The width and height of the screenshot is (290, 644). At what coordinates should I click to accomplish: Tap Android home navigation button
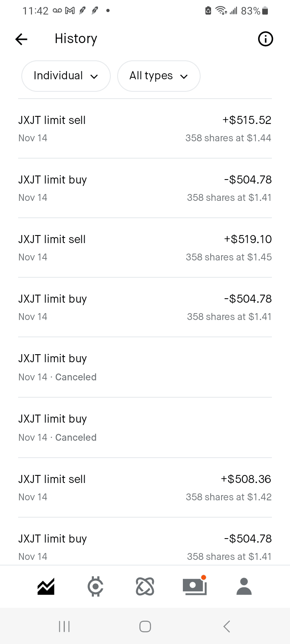[145, 626]
